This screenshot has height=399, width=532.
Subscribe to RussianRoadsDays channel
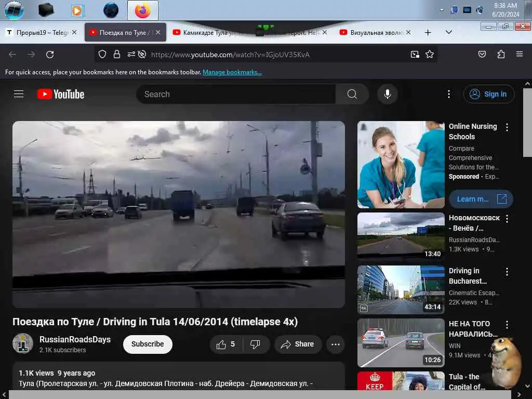click(148, 344)
